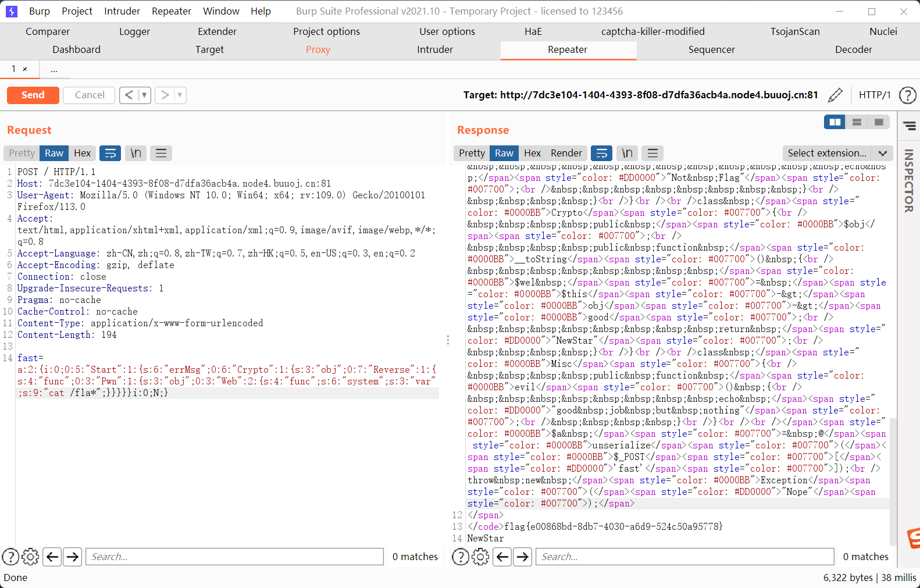This screenshot has height=588, width=920.
Task: Open the Repeater menu
Action: (172, 11)
